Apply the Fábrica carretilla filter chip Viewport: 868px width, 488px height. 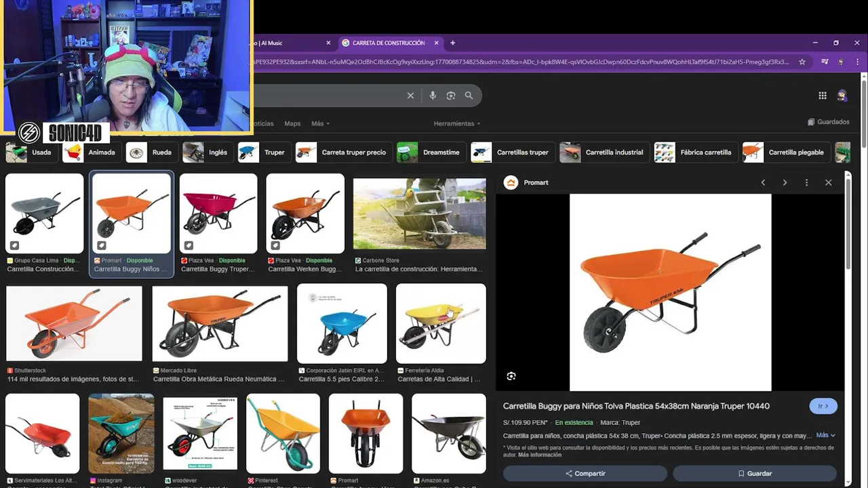696,152
